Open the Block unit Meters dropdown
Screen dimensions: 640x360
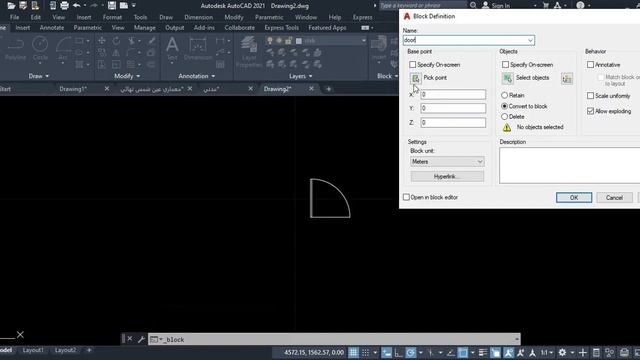447,162
